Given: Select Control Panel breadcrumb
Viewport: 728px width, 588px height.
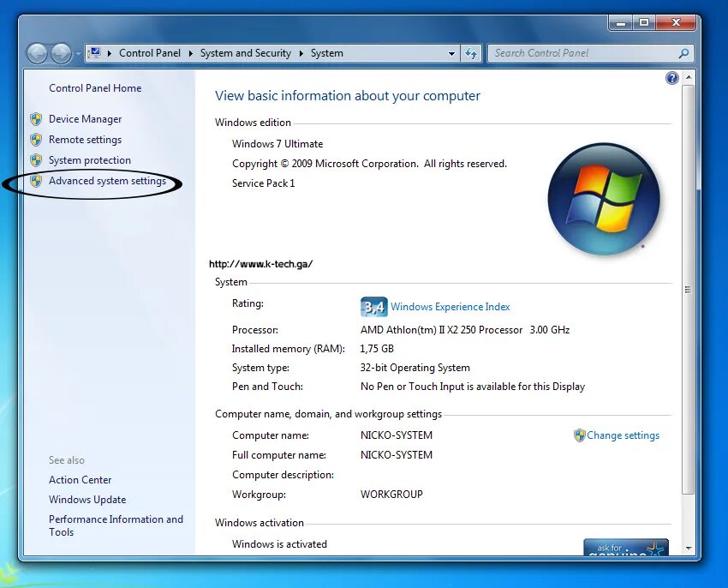Looking at the screenshot, I should click(x=150, y=53).
